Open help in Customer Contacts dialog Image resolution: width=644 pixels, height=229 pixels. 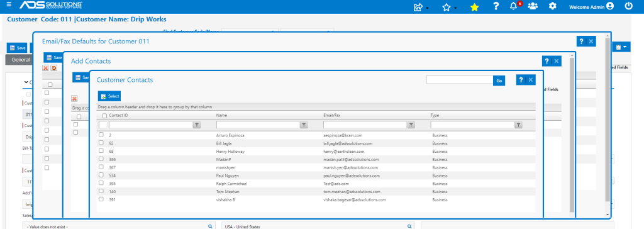(x=521, y=80)
